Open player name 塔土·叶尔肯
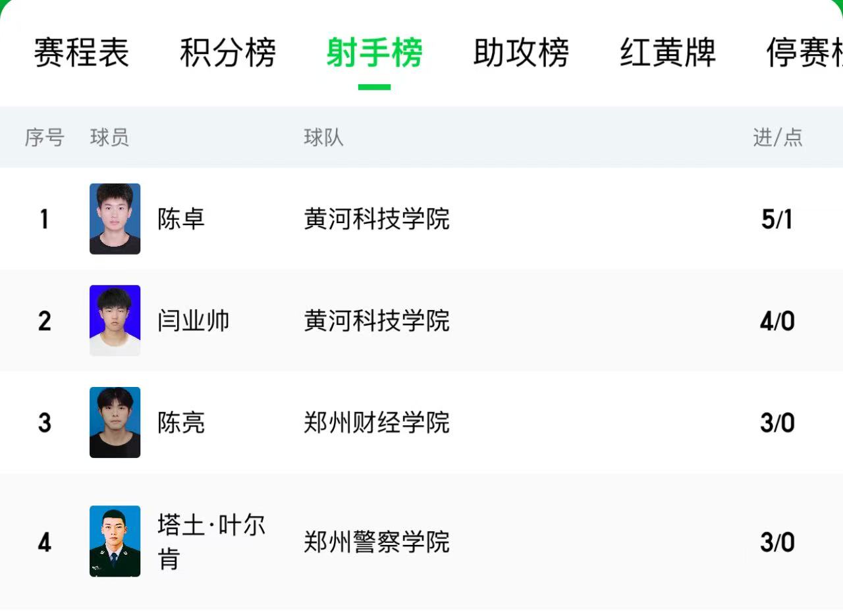This screenshot has height=616, width=843. (x=211, y=541)
